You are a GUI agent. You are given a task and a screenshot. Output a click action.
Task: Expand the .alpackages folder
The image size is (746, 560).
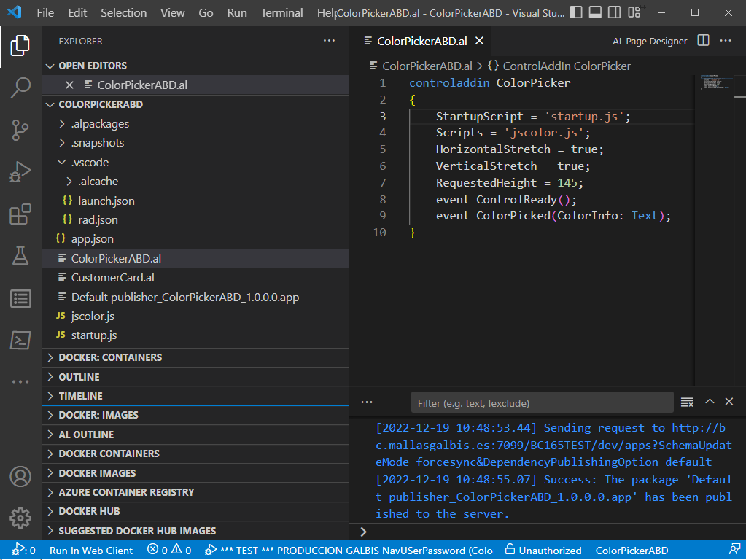pos(62,124)
